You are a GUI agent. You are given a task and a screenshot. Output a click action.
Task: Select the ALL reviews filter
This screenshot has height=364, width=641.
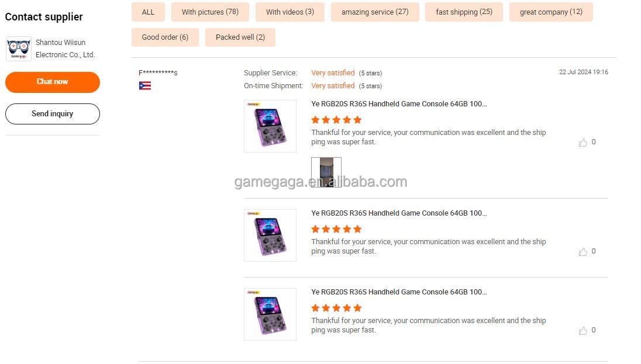pyautogui.click(x=148, y=12)
